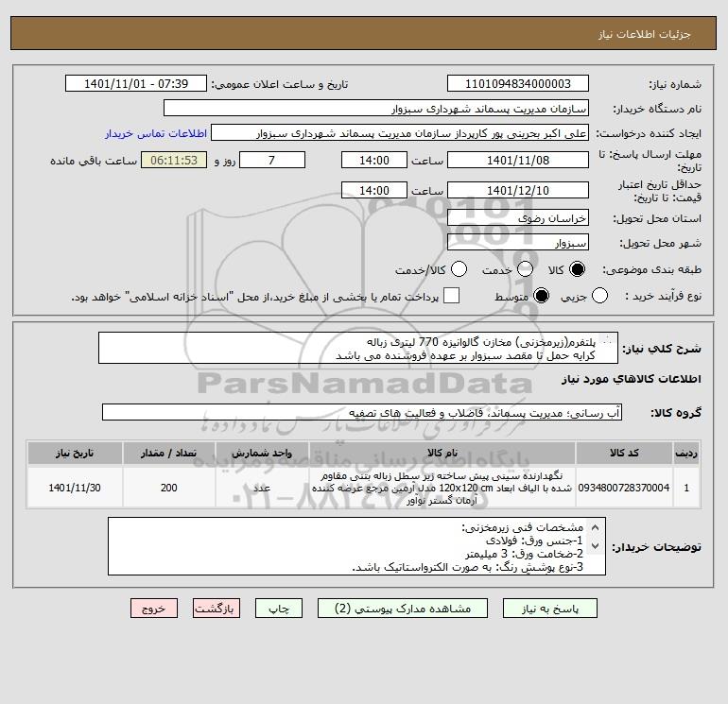The height and width of the screenshot is (704, 728).
Task: Click the delivery province field خراسان رضوی
Action: point(518,217)
